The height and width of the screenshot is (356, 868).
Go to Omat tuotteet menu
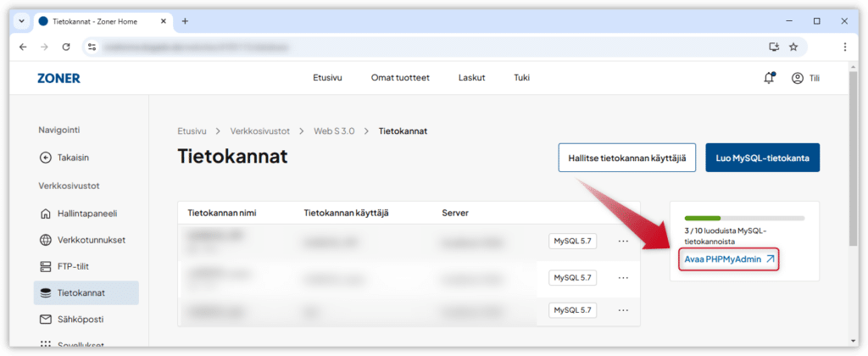pos(400,78)
